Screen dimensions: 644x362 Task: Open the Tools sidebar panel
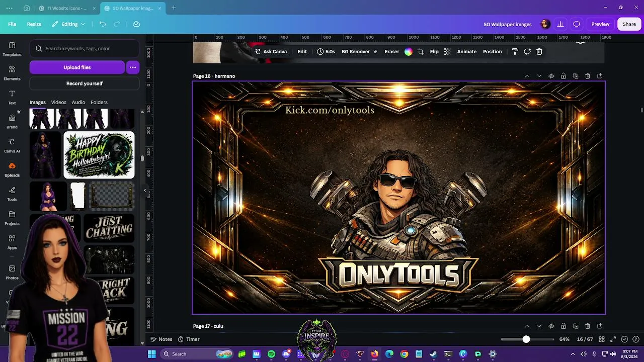coord(12,194)
